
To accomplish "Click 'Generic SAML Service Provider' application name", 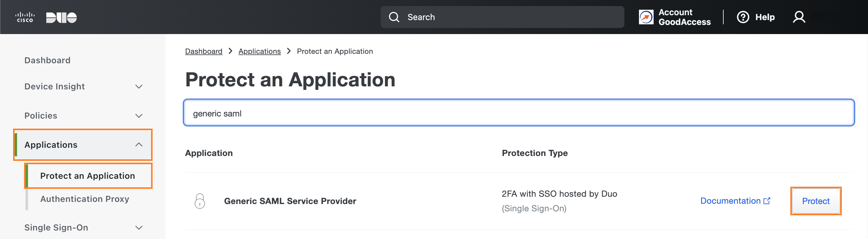I will coord(290,201).
